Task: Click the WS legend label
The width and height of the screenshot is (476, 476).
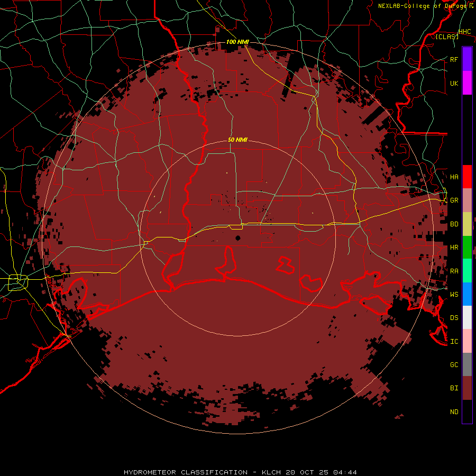Action: point(454,294)
